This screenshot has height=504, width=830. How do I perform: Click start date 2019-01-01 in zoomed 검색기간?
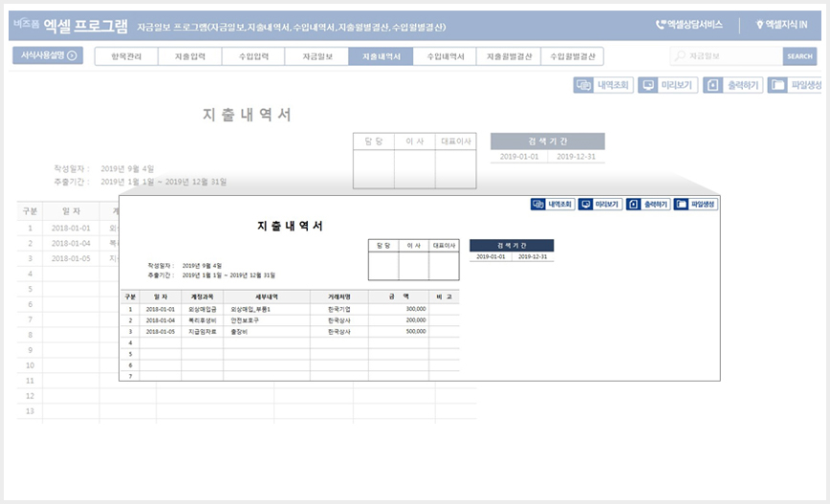[x=491, y=256]
